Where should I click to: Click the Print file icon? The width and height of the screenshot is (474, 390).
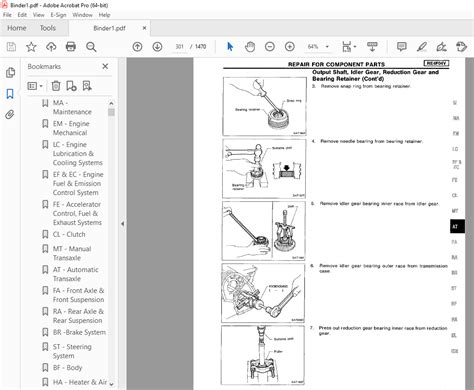(71, 47)
